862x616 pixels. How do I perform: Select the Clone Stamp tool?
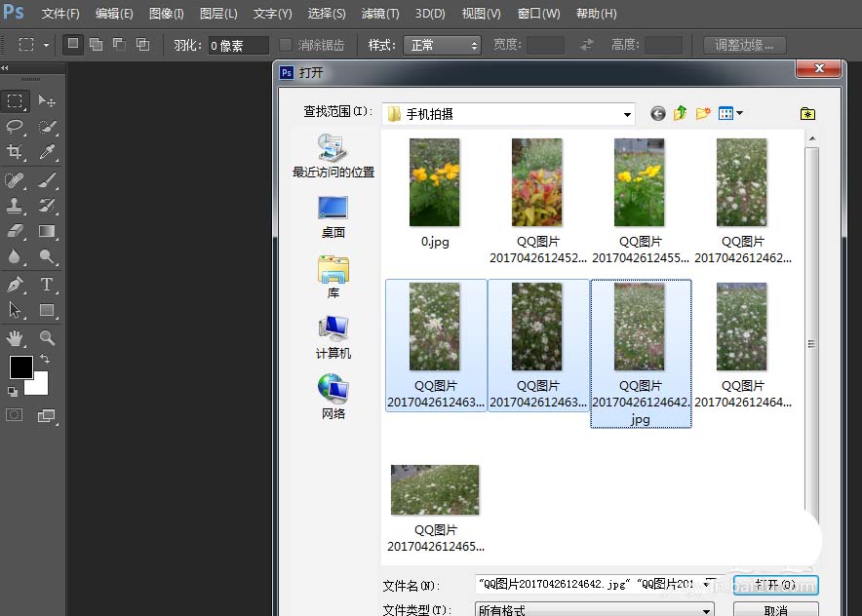[x=15, y=206]
